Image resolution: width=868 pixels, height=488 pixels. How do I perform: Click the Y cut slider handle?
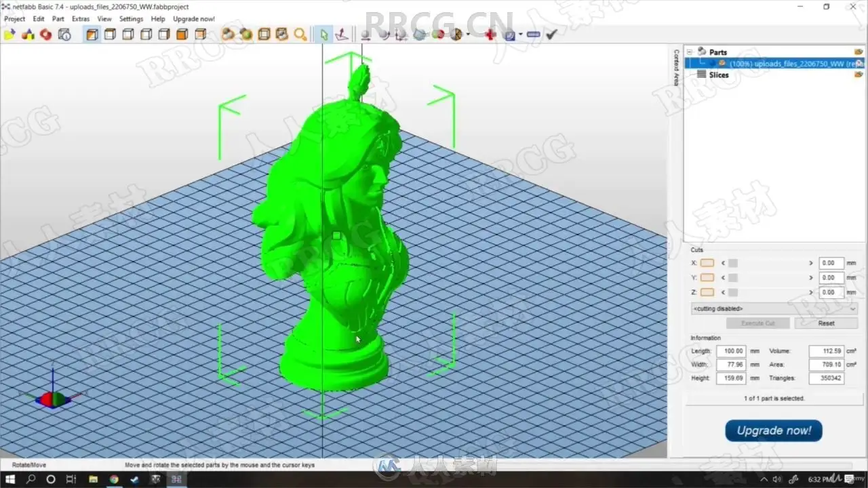tap(733, 277)
